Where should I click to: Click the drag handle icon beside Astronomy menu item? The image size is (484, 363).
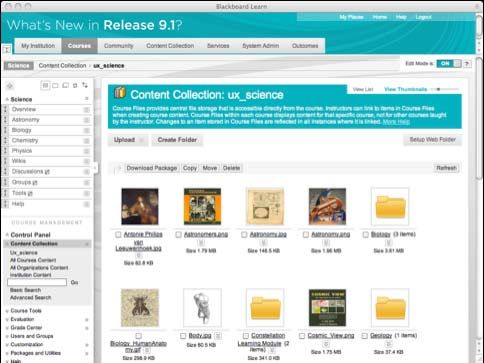click(x=5, y=120)
